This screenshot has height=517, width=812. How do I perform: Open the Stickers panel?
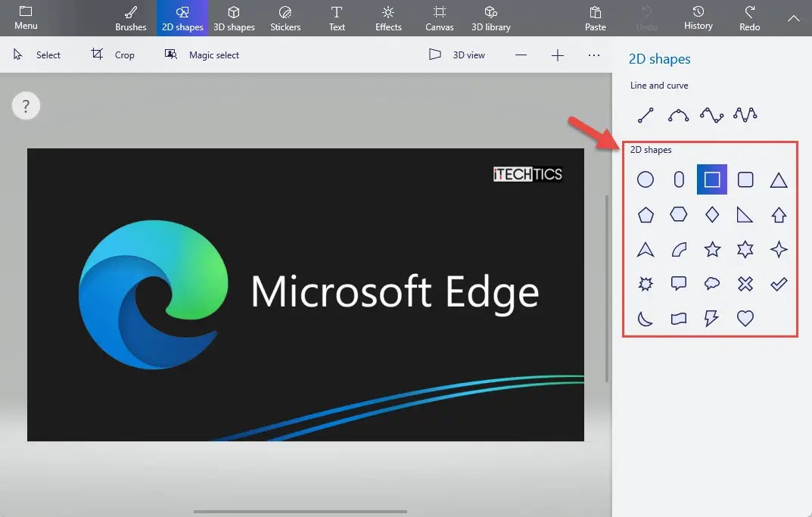[x=285, y=17]
